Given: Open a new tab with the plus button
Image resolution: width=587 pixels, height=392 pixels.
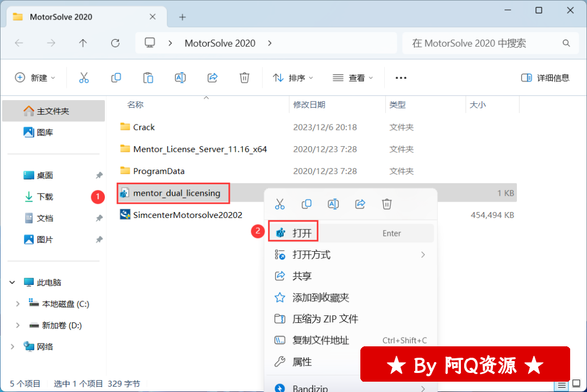Looking at the screenshot, I should 182,17.
